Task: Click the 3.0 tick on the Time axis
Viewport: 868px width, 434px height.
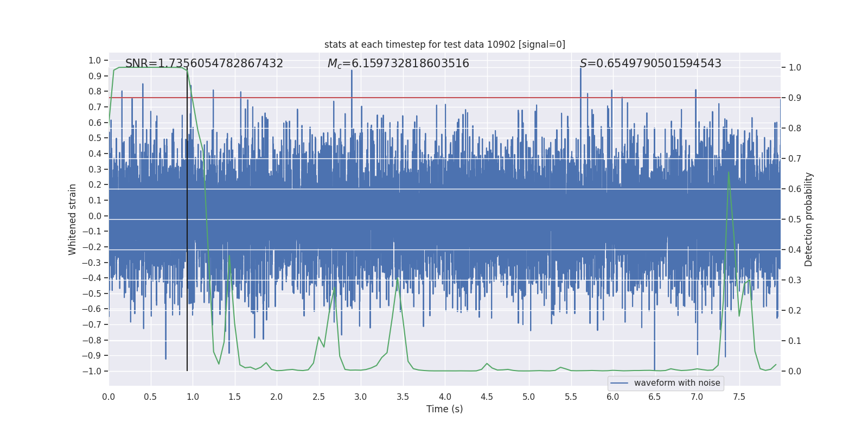Action: (x=361, y=397)
